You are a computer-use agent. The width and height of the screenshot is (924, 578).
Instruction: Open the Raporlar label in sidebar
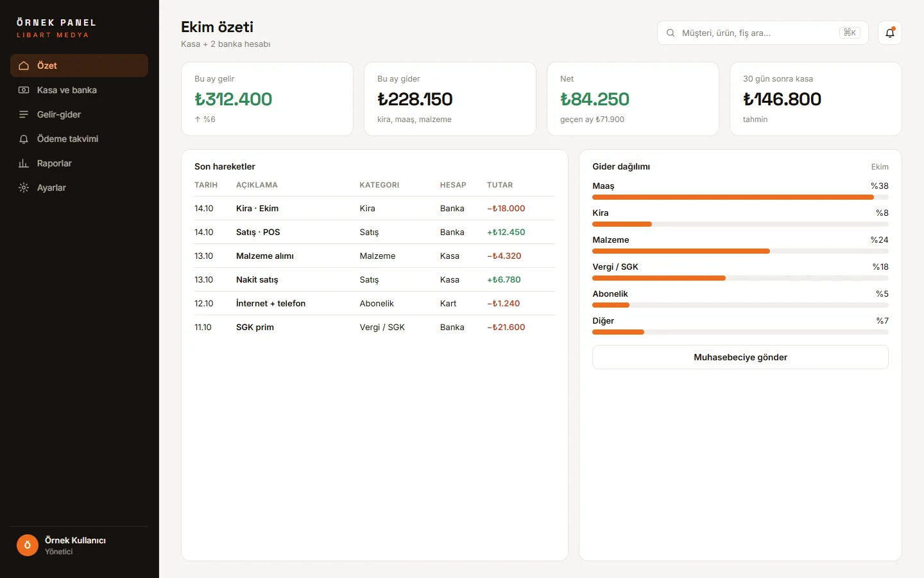tap(55, 163)
